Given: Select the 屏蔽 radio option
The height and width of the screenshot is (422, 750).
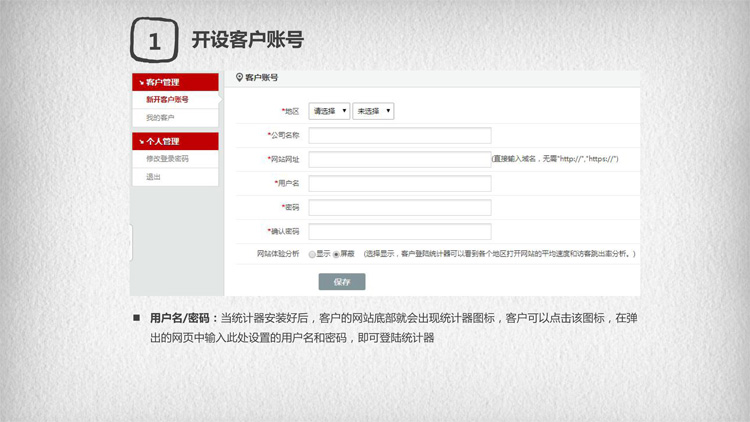Looking at the screenshot, I should 337,254.
